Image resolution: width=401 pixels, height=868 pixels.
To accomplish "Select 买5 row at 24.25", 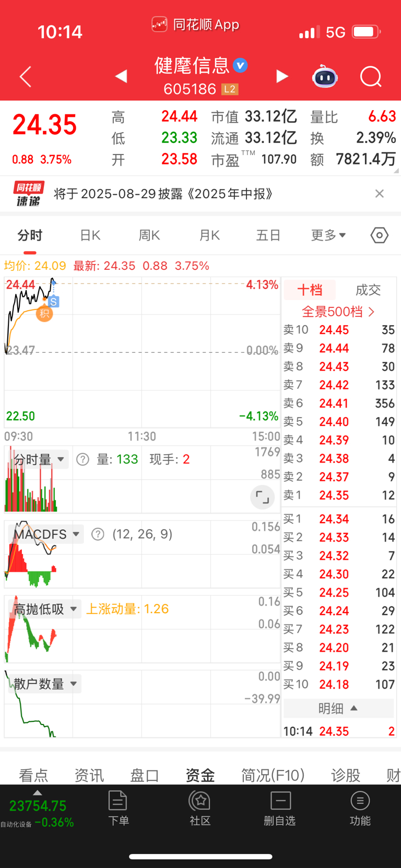I will (x=338, y=592).
